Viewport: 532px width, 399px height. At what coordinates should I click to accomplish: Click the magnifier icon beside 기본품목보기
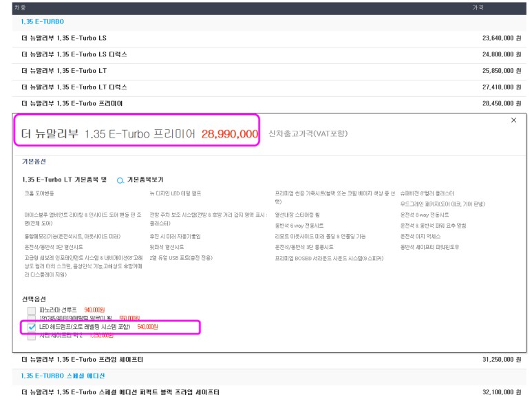120,180
